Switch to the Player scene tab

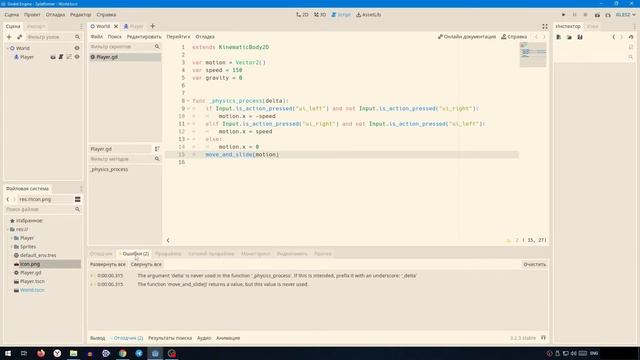click(133, 26)
